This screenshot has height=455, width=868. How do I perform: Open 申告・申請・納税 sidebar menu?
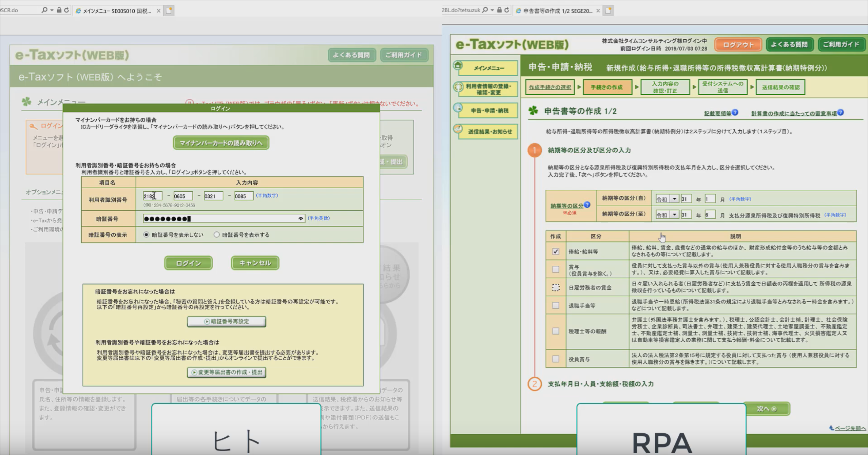(488, 110)
